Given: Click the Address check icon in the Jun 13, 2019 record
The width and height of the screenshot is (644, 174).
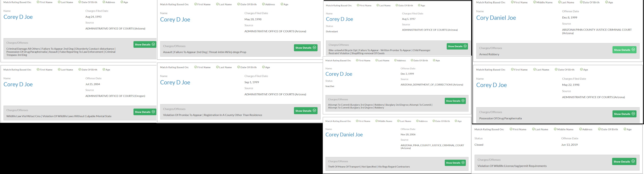Looking at the screenshot, I should 581,129.
